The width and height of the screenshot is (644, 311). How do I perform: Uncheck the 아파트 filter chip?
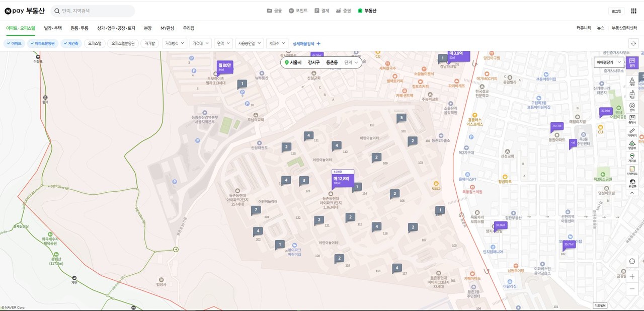point(14,44)
